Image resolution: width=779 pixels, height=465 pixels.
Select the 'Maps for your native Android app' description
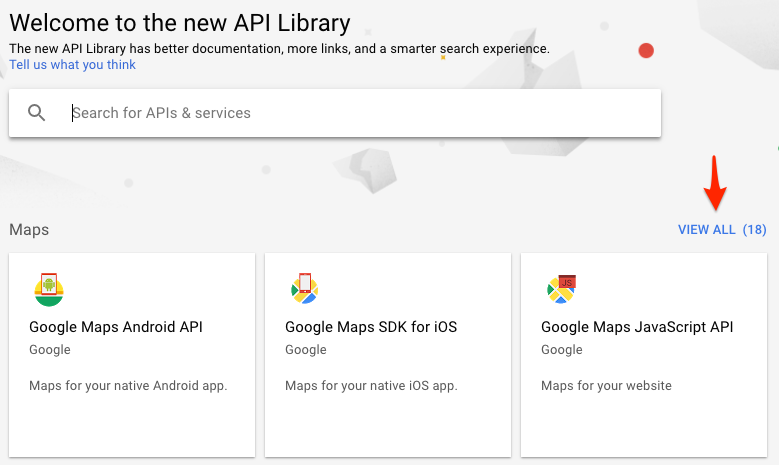coord(128,386)
